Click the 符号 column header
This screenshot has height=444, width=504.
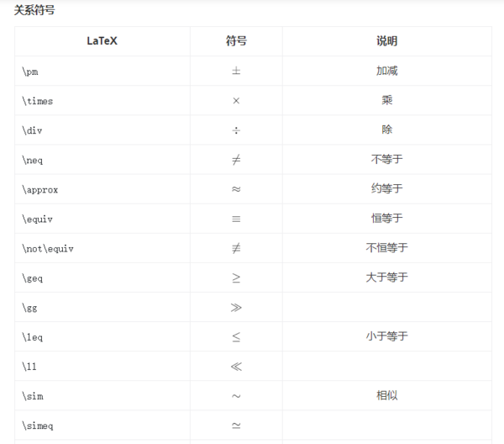click(236, 41)
